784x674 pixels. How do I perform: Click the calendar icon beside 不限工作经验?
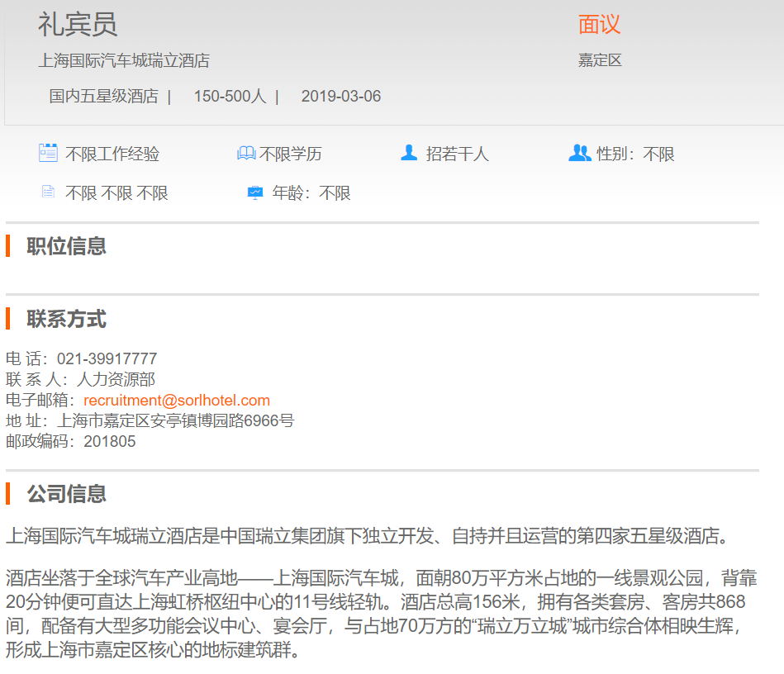(x=48, y=153)
